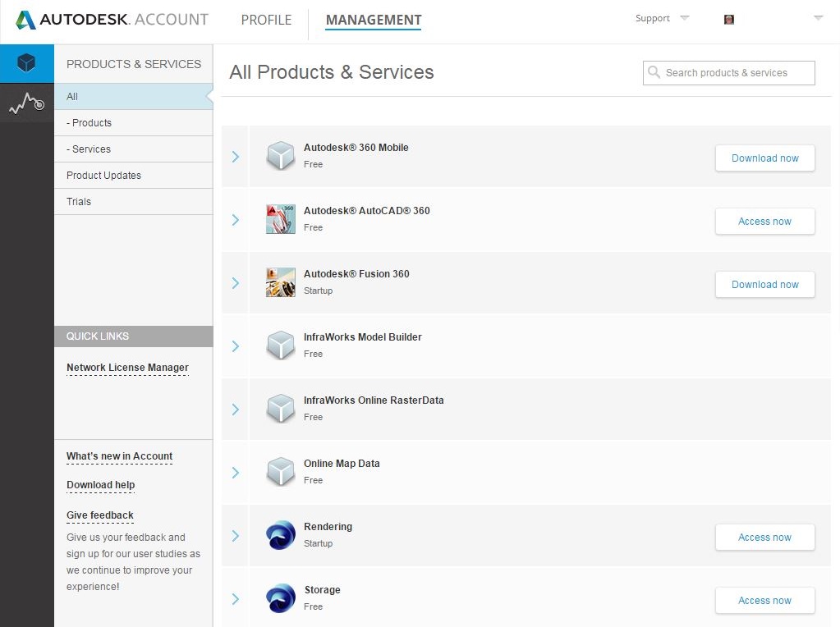The width and height of the screenshot is (840, 627).
Task: Open Trials in sidebar
Action: click(x=133, y=201)
